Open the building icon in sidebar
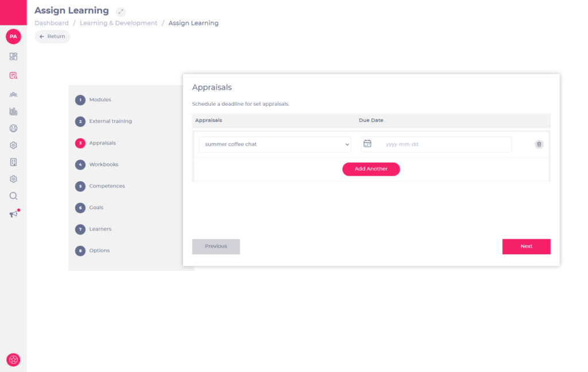588x372 pixels. click(x=13, y=162)
